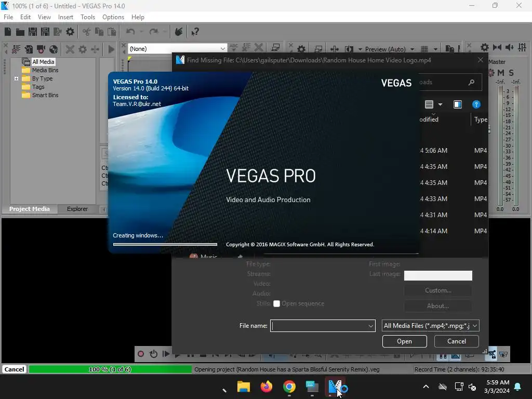This screenshot has width=532, height=399.
Task: Click the Record button in transport bar
Action: point(141,354)
